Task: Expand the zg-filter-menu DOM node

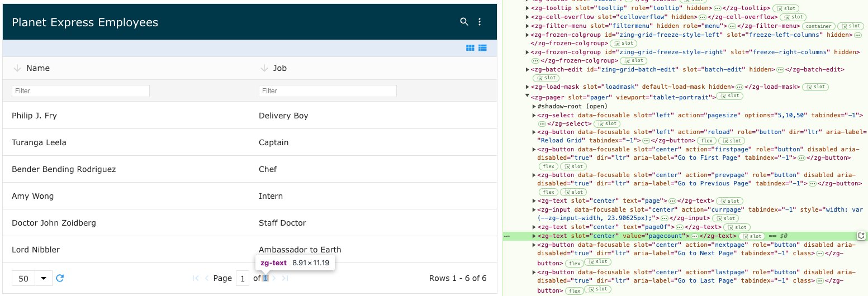Action: 527,26
